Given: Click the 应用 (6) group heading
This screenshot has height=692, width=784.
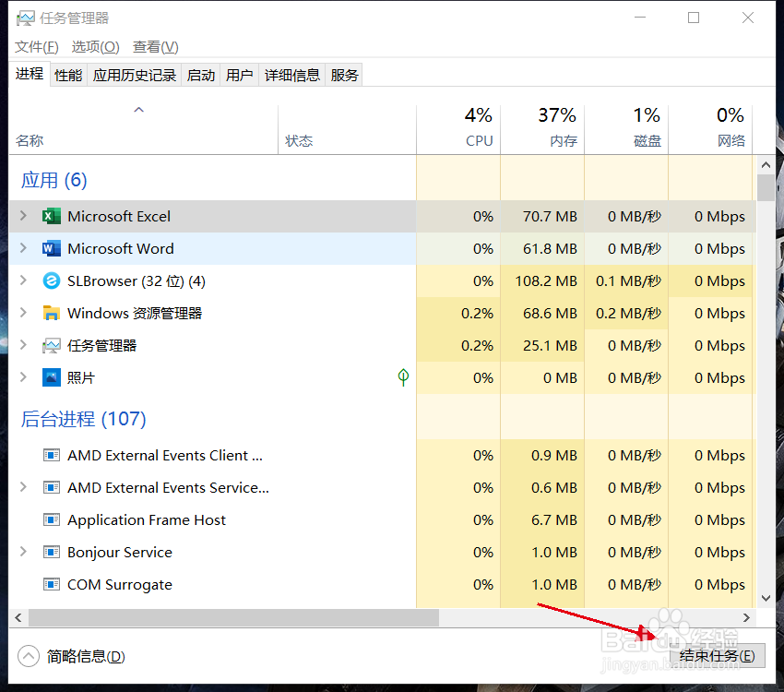Looking at the screenshot, I should click(54, 180).
